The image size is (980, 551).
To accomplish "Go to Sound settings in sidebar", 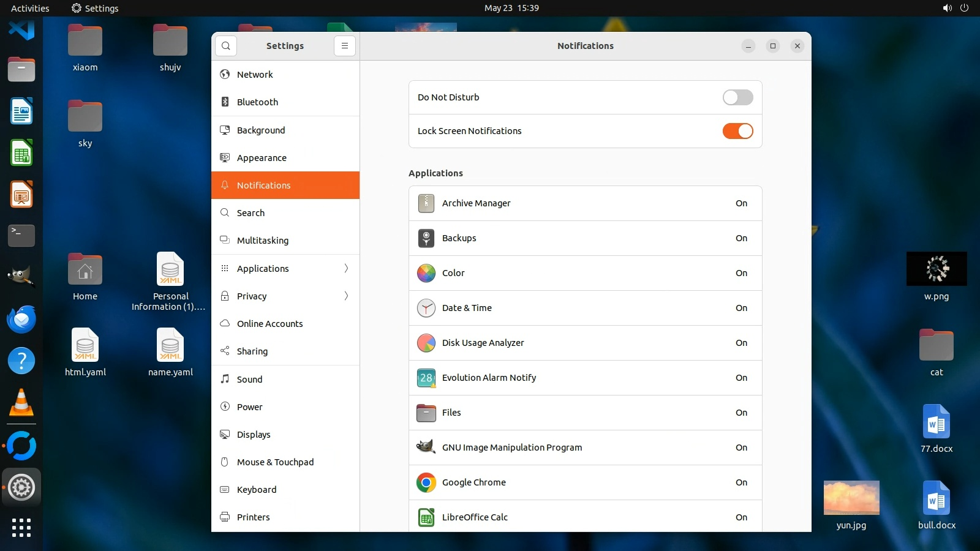I will 249,380.
